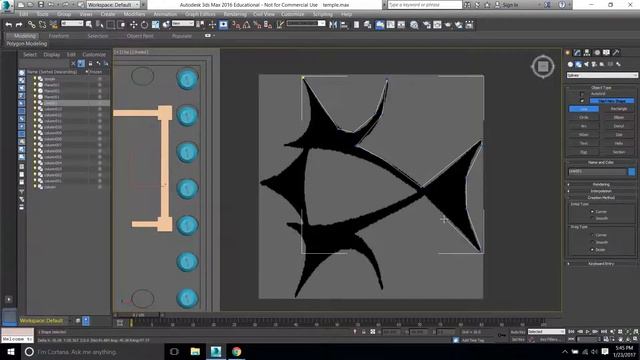Click the Ellipse shape button
This screenshot has height=360, width=640.
tap(619, 118)
